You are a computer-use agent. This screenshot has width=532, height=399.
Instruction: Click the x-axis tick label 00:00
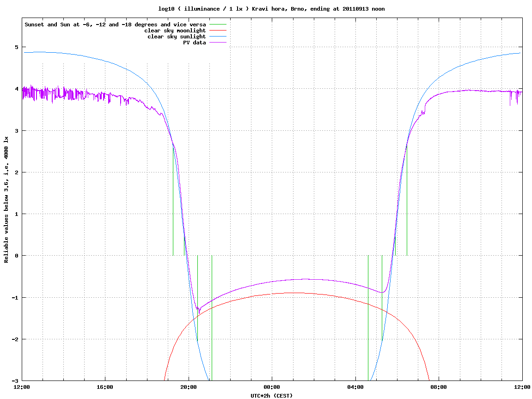(x=272, y=387)
